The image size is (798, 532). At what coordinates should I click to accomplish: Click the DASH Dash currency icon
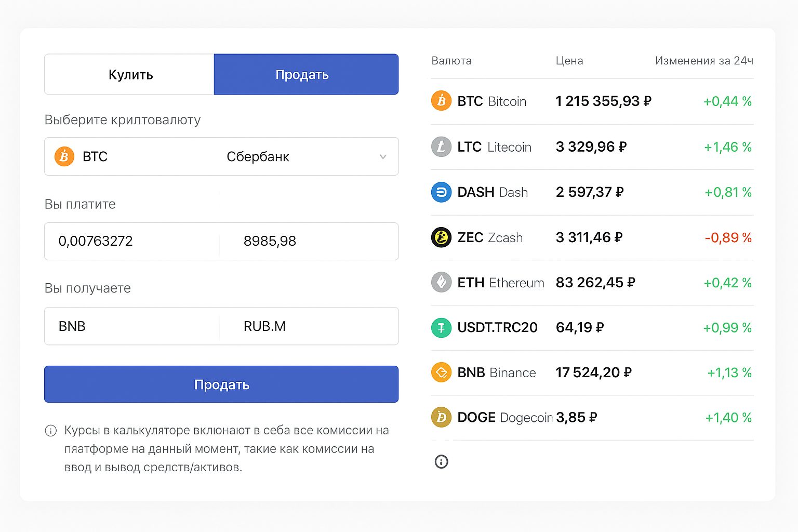[441, 192]
